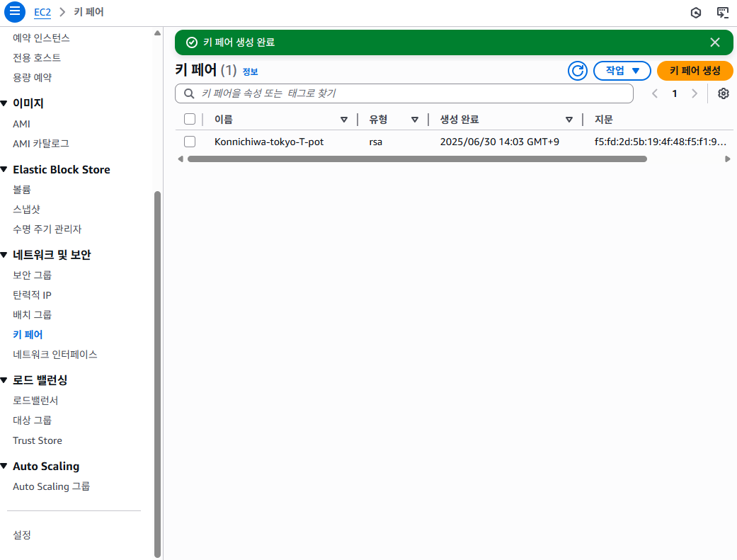
Task: Focus the key pair search field
Action: (404, 93)
